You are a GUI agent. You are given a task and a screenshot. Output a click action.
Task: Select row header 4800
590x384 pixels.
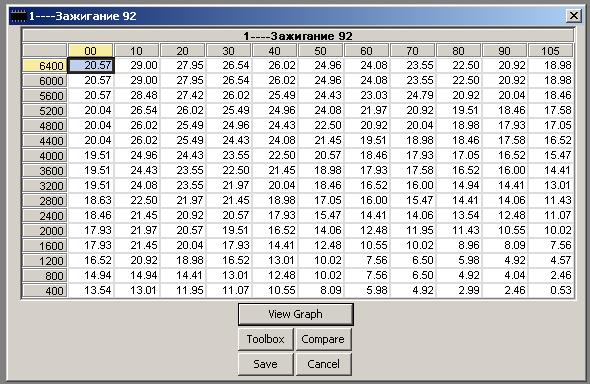(x=45, y=126)
